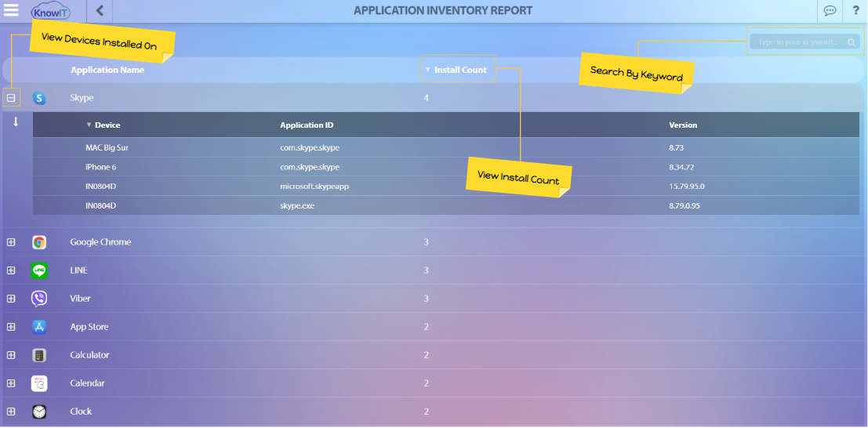Click the Viber application name
This screenshot has height=428, width=868.
point(80,299)
